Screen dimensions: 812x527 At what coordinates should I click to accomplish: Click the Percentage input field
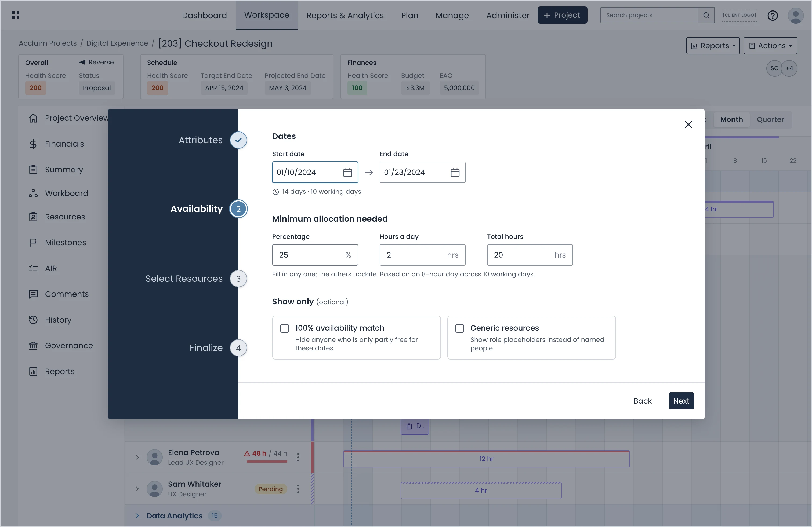click(x=315, y=255)
